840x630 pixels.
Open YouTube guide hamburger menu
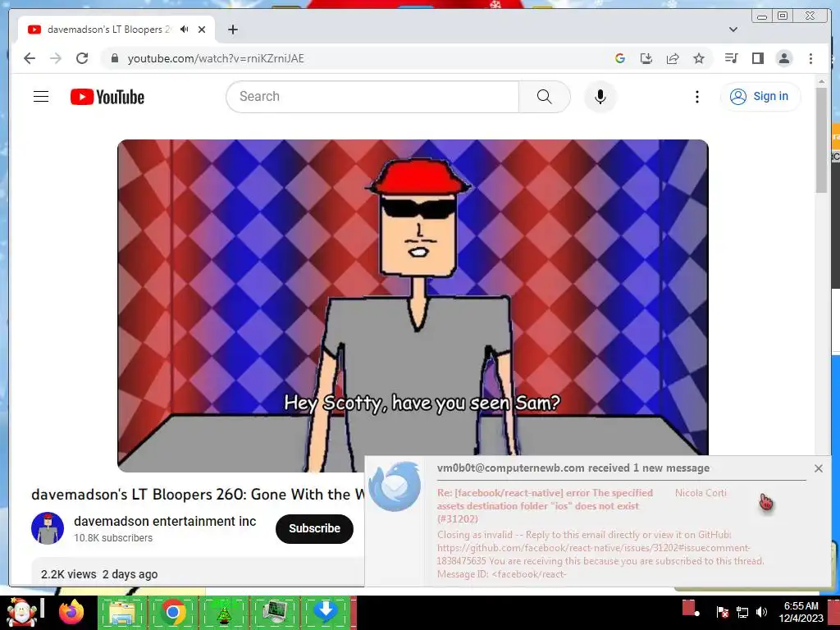tap(41, 97)
